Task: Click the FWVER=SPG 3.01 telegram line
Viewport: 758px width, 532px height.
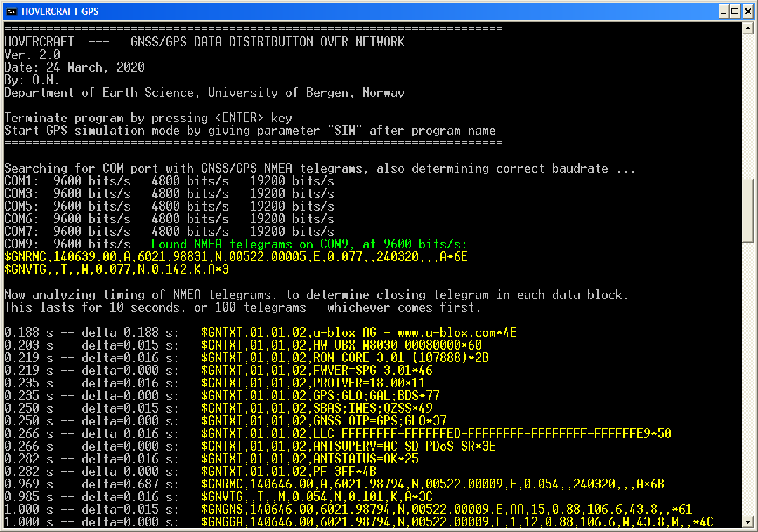Action: pos(316,371)
